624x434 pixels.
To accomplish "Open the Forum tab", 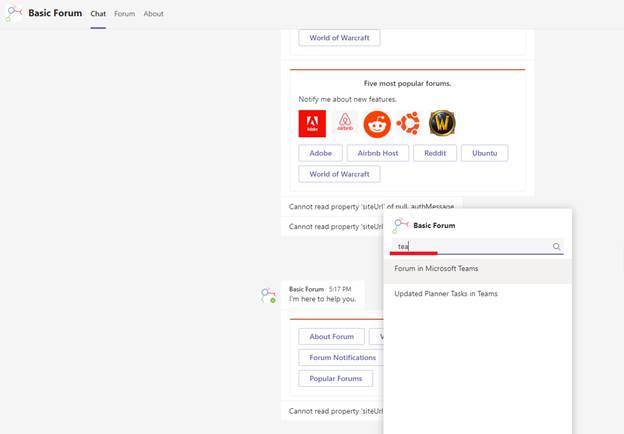I will [125, 14].
